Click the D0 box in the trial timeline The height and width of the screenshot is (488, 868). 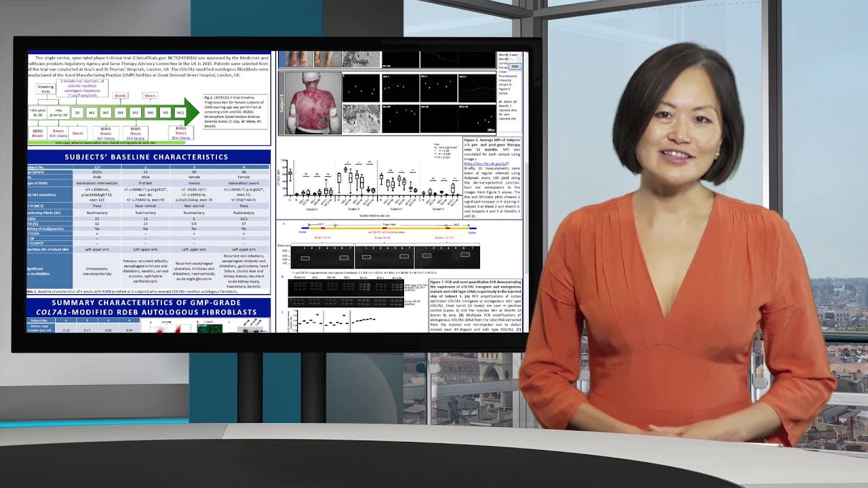pyautogui.click(x=77, y=113)
